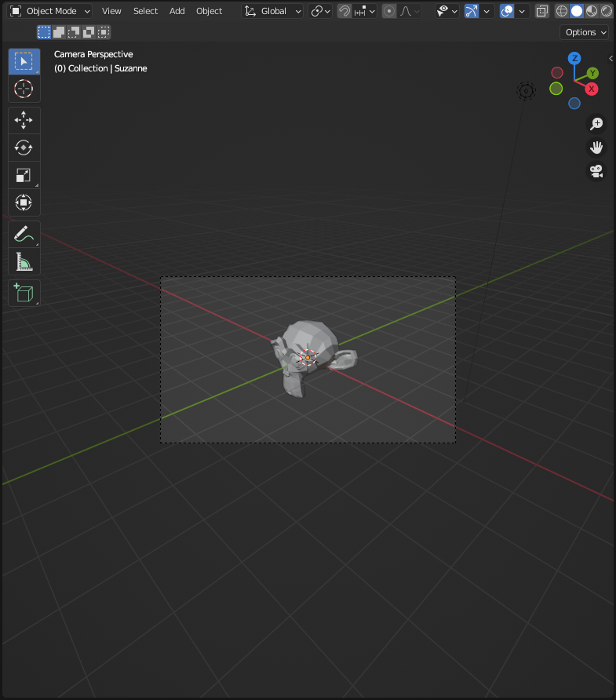This screenshot has height=700, width=616.
Task: Toggle X-Ray mode
Action: click(x=542, y=11)
